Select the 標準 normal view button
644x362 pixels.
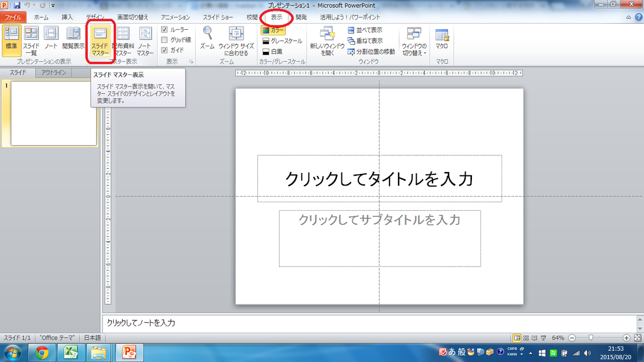(11, 40)
